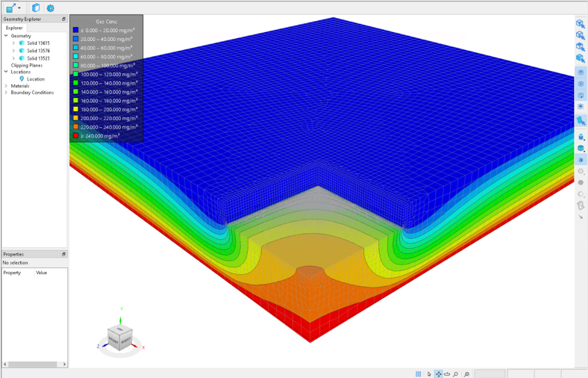Click the view orientation cube

coord(120,337)
